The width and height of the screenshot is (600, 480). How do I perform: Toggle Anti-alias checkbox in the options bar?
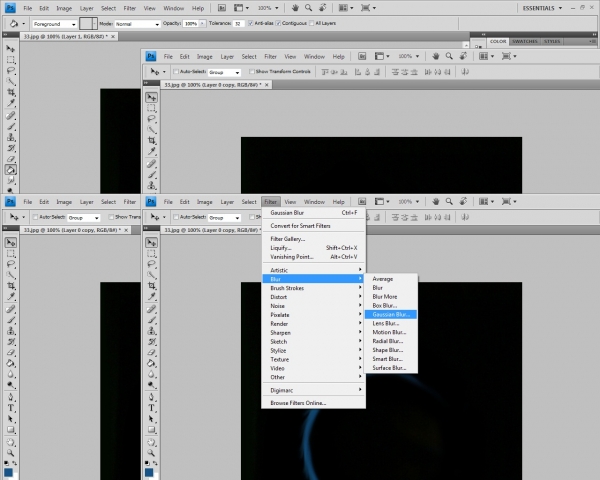pyautogui.click(x=251, y=23)
